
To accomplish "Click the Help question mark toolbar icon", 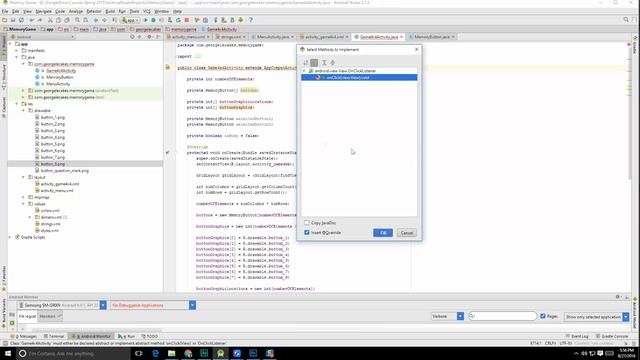I will coord(251,20).
